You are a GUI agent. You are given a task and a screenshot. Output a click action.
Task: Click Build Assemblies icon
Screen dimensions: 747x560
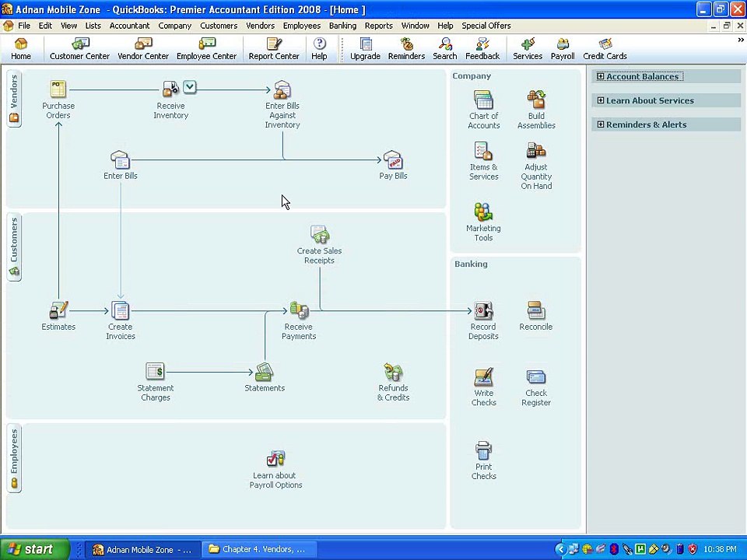[536, 100]
